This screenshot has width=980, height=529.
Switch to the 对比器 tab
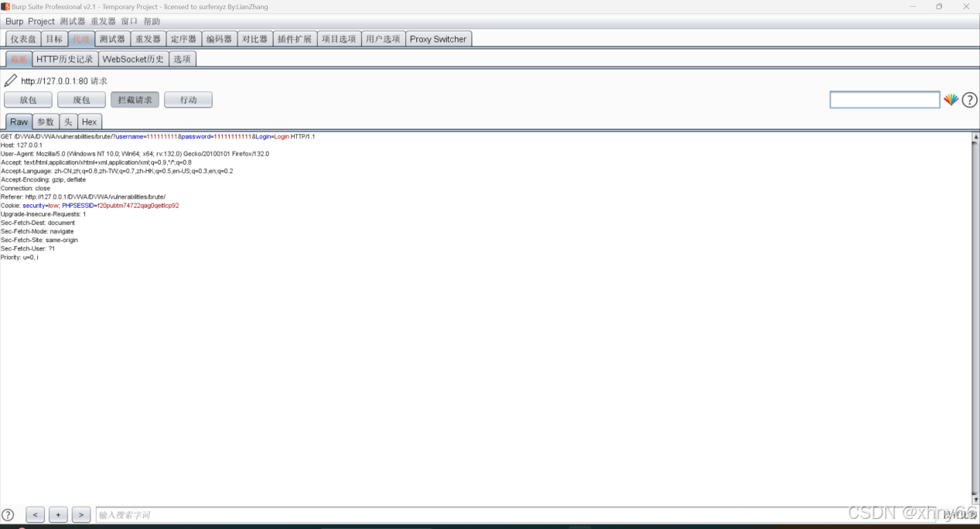point(254,39)
